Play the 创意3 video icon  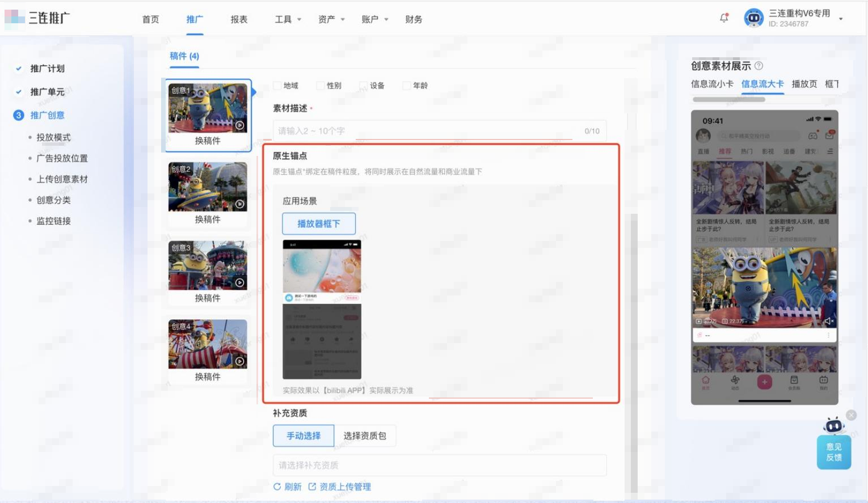tap(240, 282)
